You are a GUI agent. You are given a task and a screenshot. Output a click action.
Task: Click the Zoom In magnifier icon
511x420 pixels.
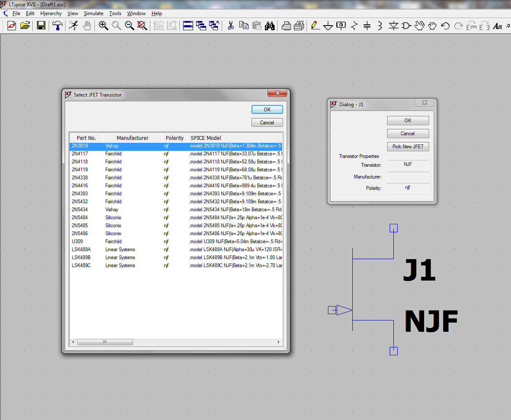(103, 26)
